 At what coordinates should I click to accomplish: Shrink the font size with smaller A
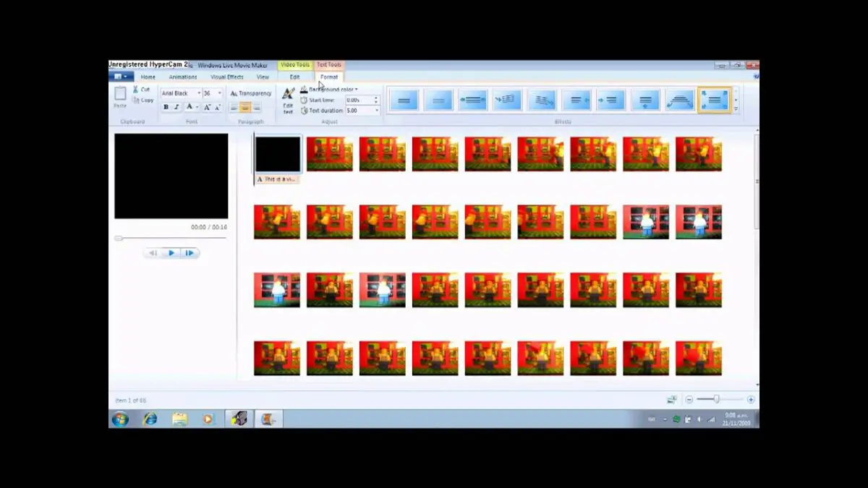coord(218,107)
